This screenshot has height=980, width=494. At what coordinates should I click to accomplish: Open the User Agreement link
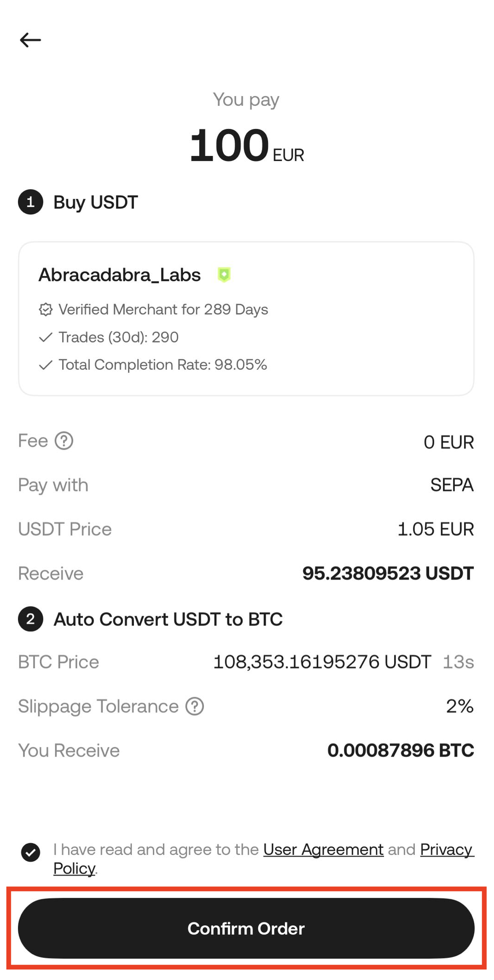pos(323,849)
